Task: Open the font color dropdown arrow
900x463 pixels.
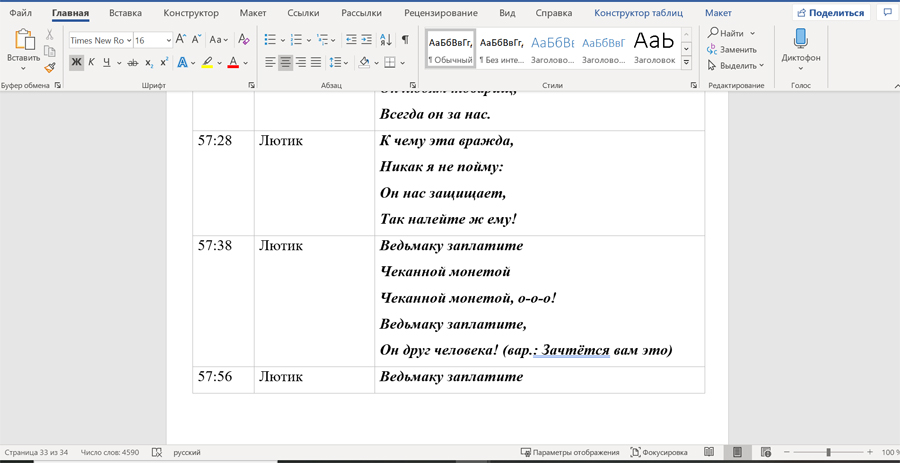Action: point(245,63)
